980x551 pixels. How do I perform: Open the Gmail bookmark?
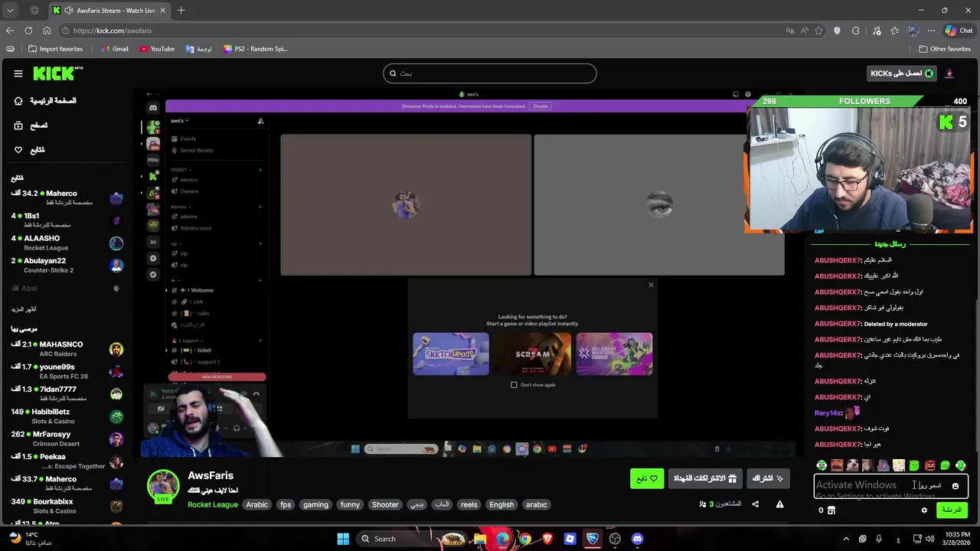point(114,49)
